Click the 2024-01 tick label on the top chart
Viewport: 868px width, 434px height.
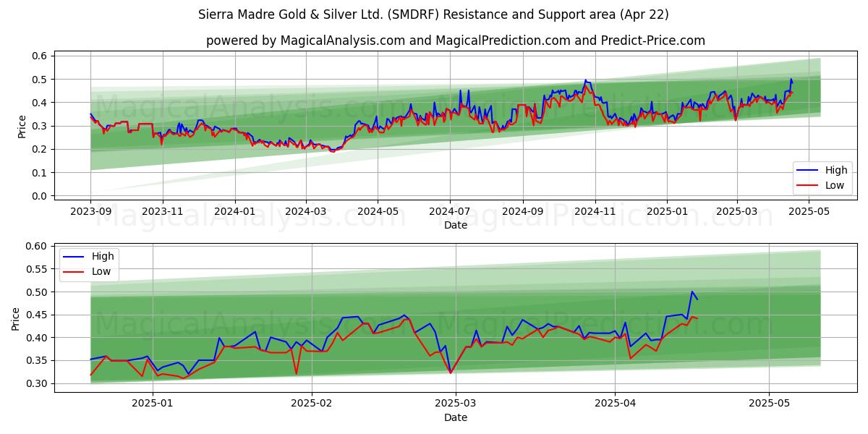point(234,211)
